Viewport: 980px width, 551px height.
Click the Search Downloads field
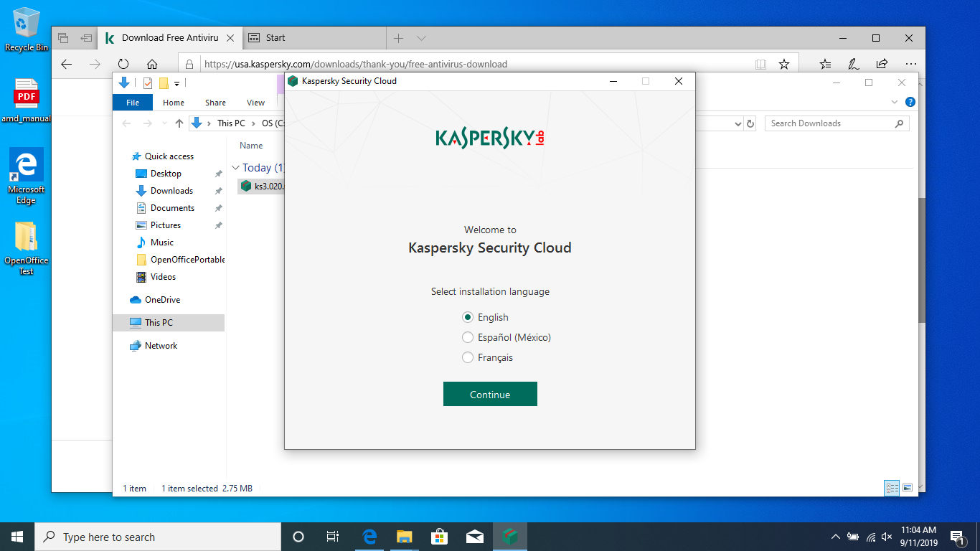pyautogui.click(x=837, y=123)
